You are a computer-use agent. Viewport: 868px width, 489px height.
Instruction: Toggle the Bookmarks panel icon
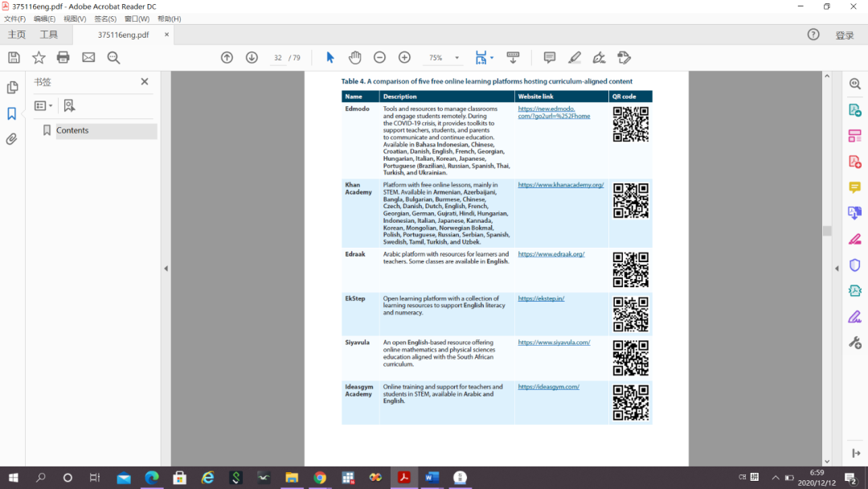[x=12, y=113]
